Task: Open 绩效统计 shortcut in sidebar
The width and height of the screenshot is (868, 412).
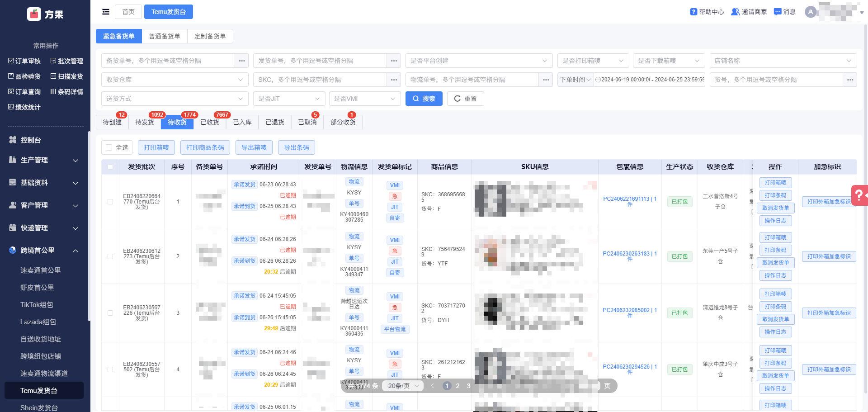Action: click(x=24, y=107)
